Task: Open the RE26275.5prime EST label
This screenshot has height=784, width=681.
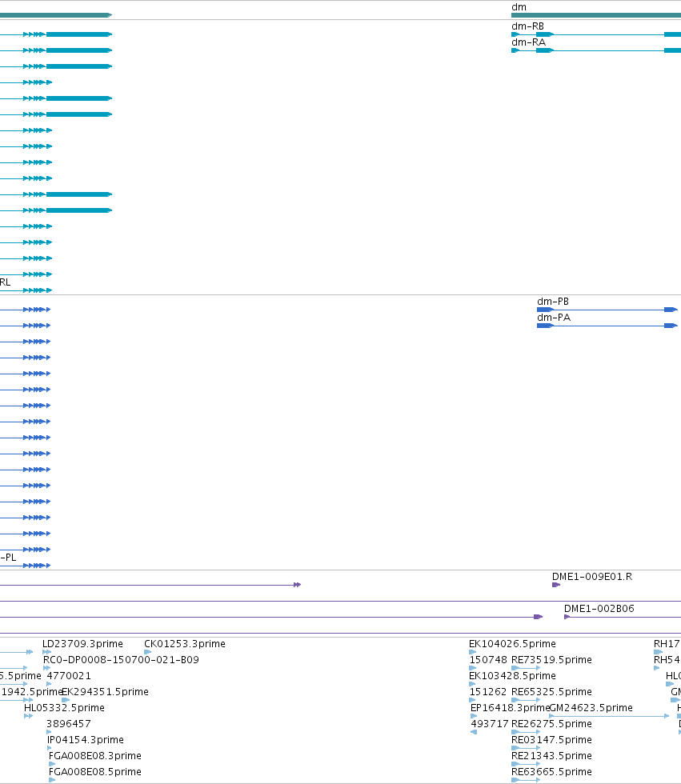Action: point(551,724)
